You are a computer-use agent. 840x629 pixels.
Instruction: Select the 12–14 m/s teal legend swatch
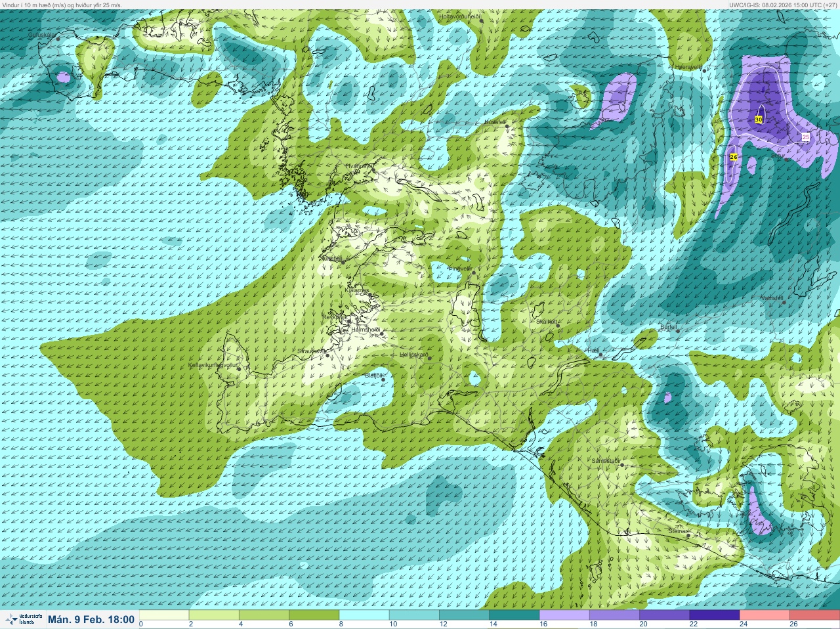coord(464,615)
